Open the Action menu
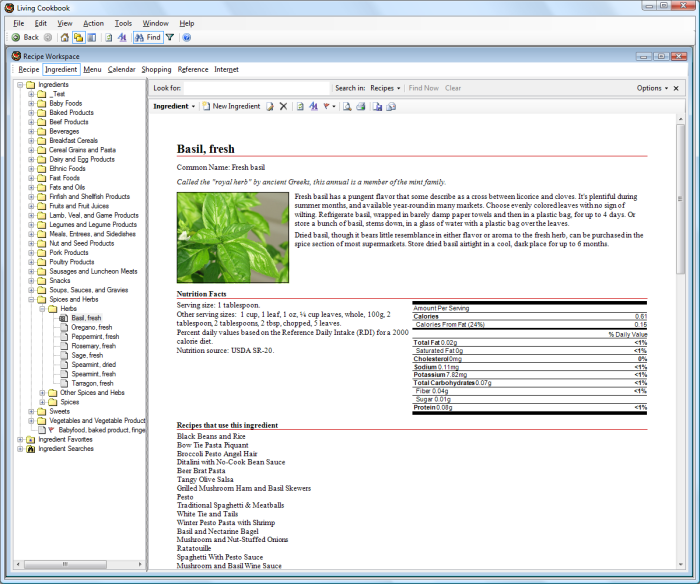The width and height of the screenshot is (700, 584). coord(93,23)
